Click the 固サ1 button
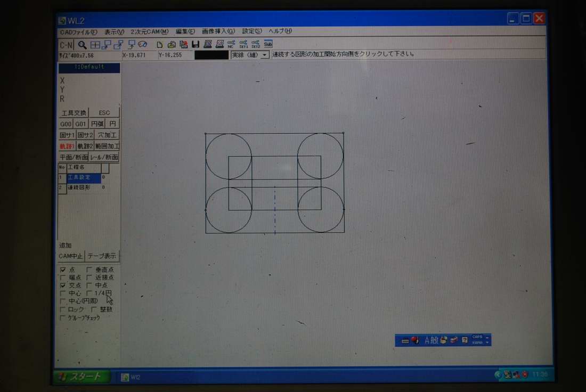This screenshot has height=392, width=586. pos(67,135)
